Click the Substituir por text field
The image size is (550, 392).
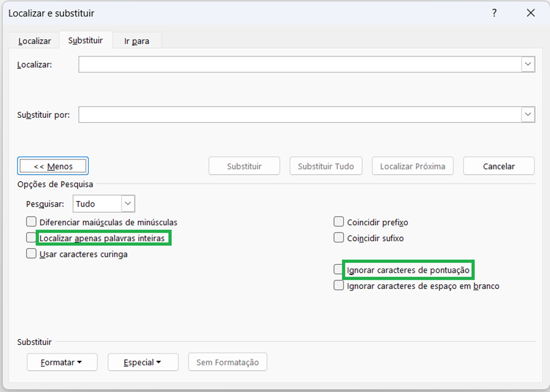[299, 115]
